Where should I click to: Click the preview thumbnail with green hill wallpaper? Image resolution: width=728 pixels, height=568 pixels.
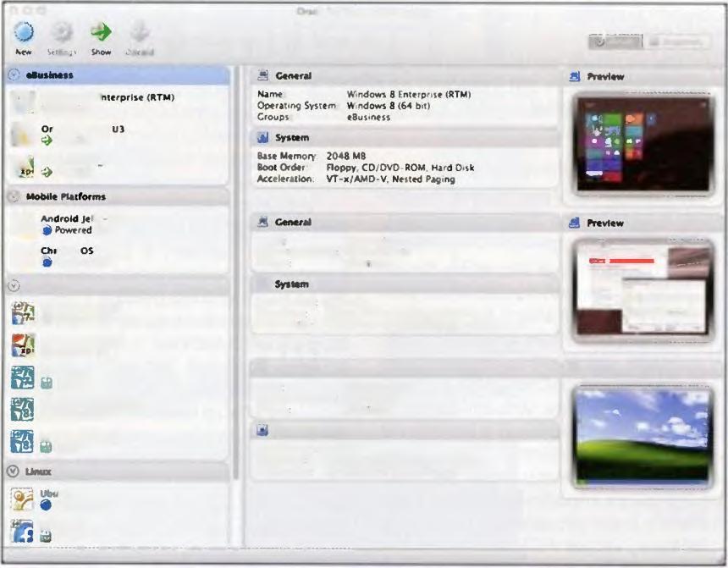point(643,436)
